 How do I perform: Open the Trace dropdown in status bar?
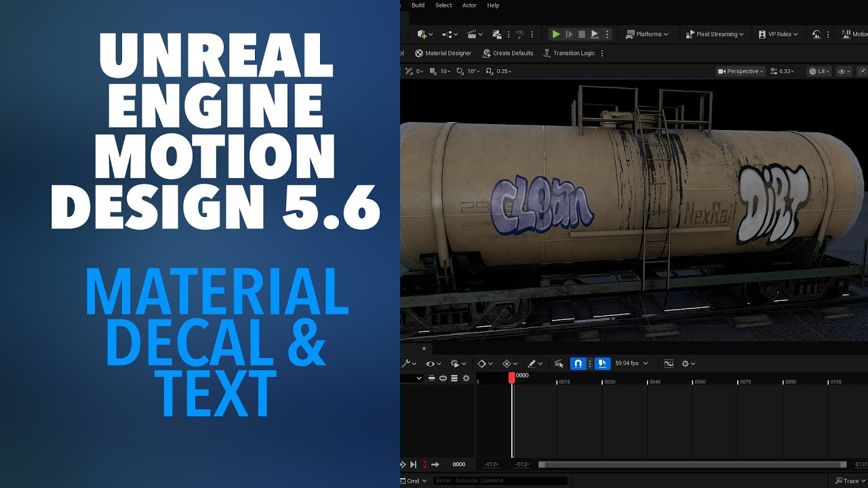[x=850, y=481]
